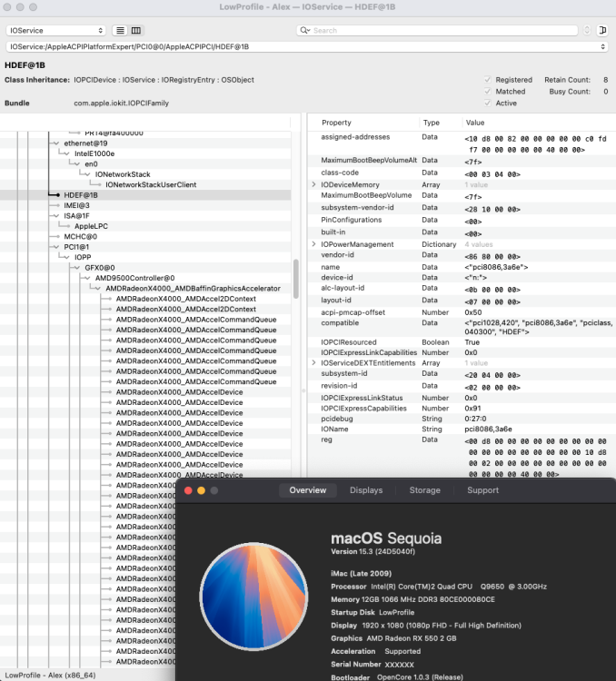Image resolution: width=616 pixels, height=681 pixels.
Task: Select the compatible property row
Action: 462,327
